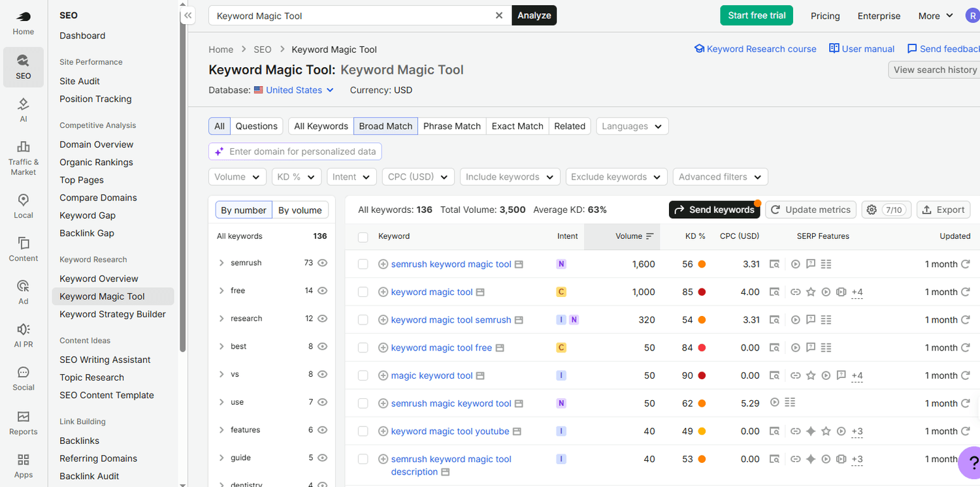Open Exclude keywords dropdown
Viewport: 980px width, 487px height.
pyautogui.click(x=617, y=177)
